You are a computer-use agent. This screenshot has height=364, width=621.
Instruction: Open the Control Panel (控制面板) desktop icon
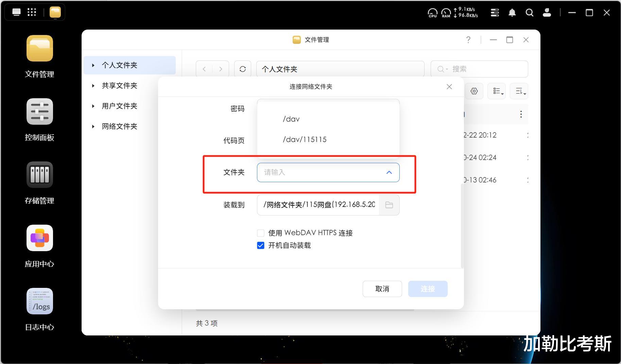pos(39,111)
